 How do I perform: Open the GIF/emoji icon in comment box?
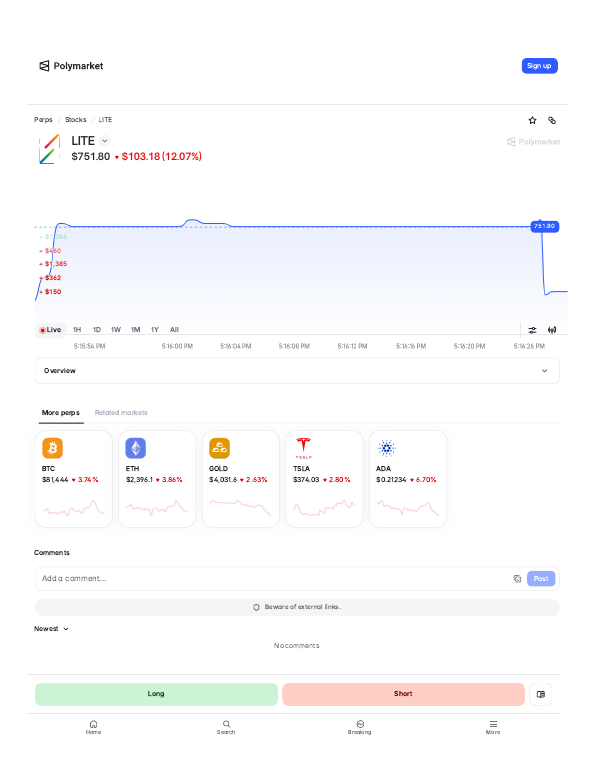(x=517, y=579)
